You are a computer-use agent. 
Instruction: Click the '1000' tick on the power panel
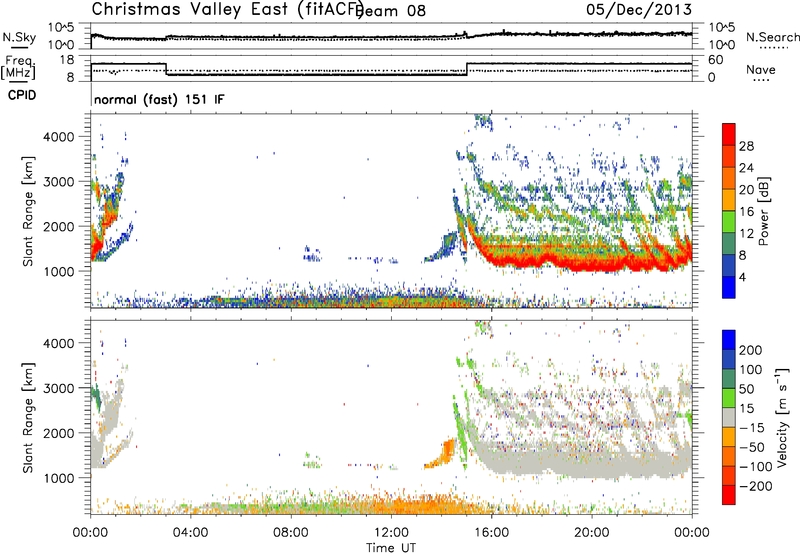(58, 271)
